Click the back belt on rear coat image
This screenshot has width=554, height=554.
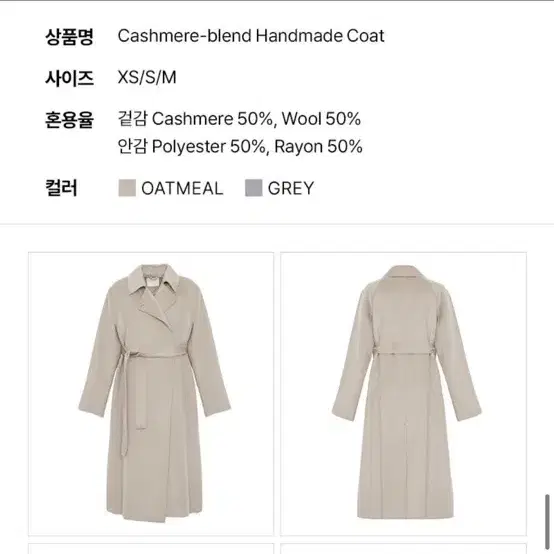404,352
